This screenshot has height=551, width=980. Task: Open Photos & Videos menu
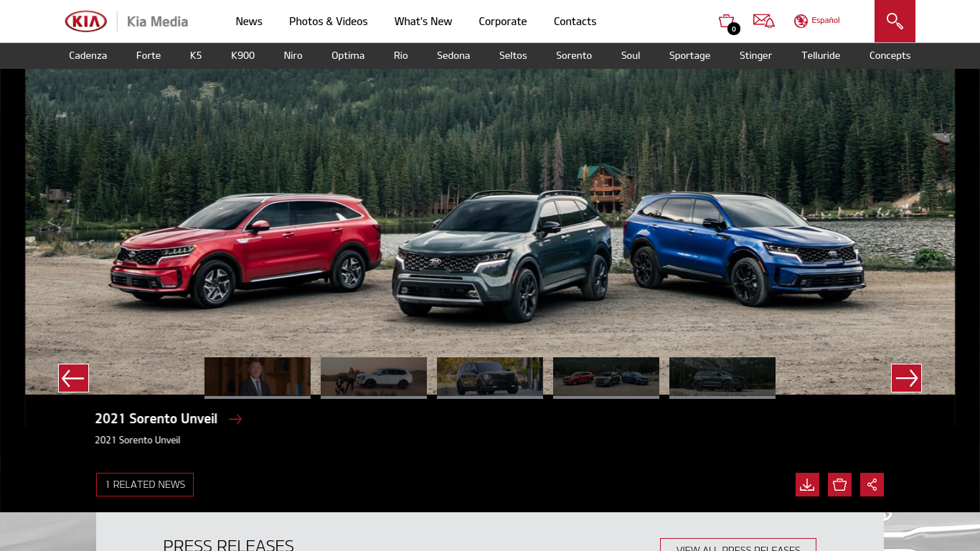coord(329,22)
